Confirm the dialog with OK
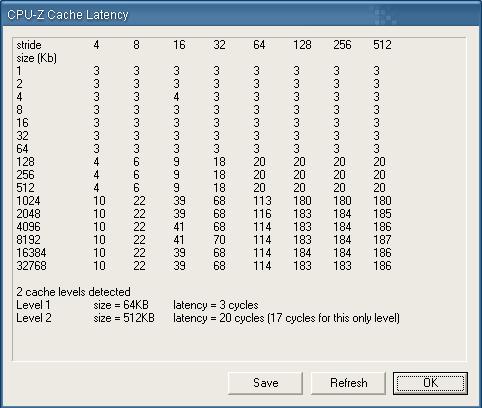The width and height of the screenshot is (482, 408). click(x=430, y=383)
